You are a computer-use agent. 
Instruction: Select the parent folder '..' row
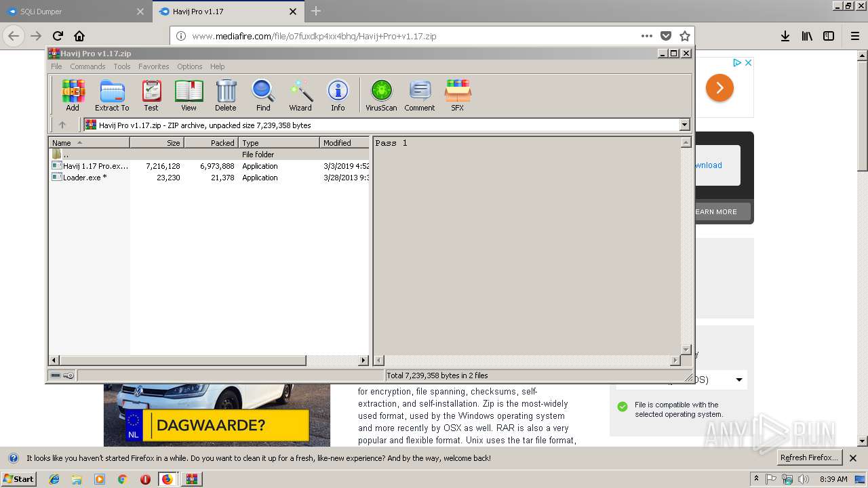209,155
